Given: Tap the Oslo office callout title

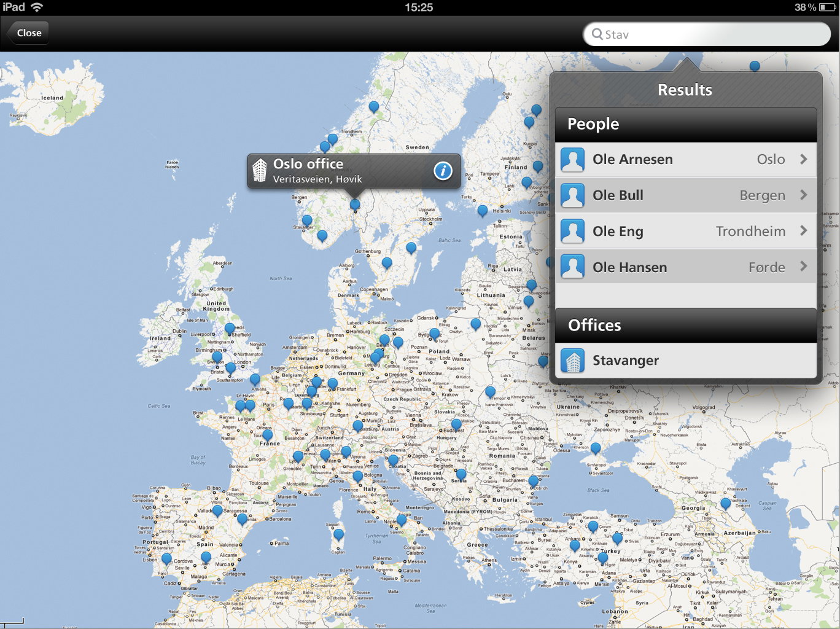Looking at the screenshot, I should [x=308, y=164].
